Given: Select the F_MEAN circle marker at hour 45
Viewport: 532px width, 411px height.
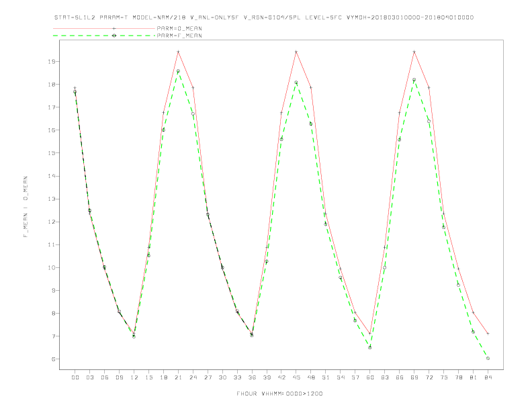Looking at the screenshot, I should coord(296,83).
